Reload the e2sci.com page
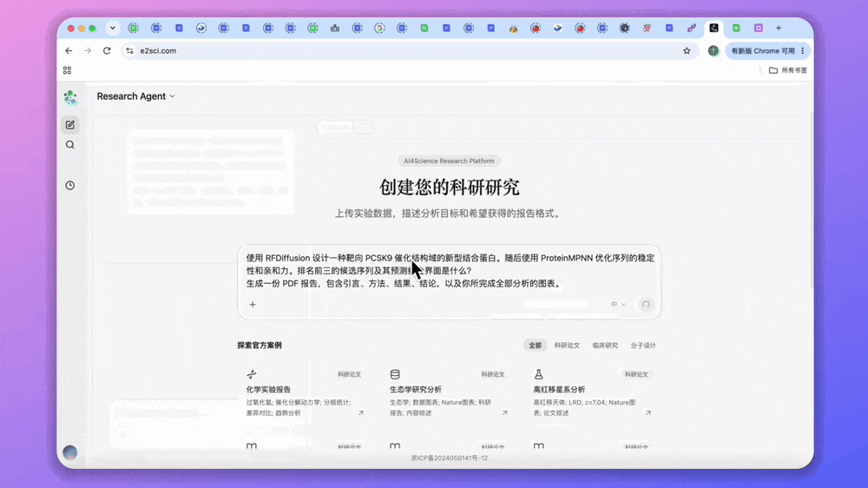The width and height of the screenshot is (868, 488). (107, 50)
